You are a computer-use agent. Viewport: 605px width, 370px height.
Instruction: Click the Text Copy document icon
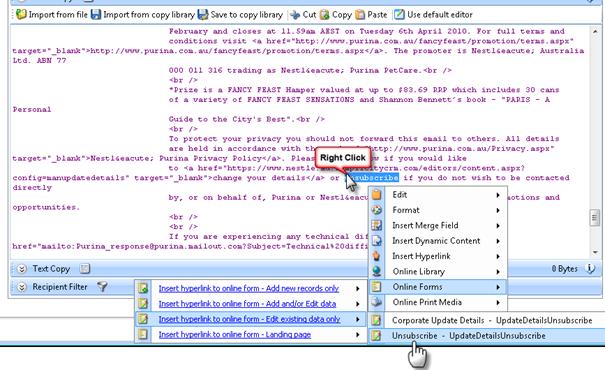tap(85, 269)
